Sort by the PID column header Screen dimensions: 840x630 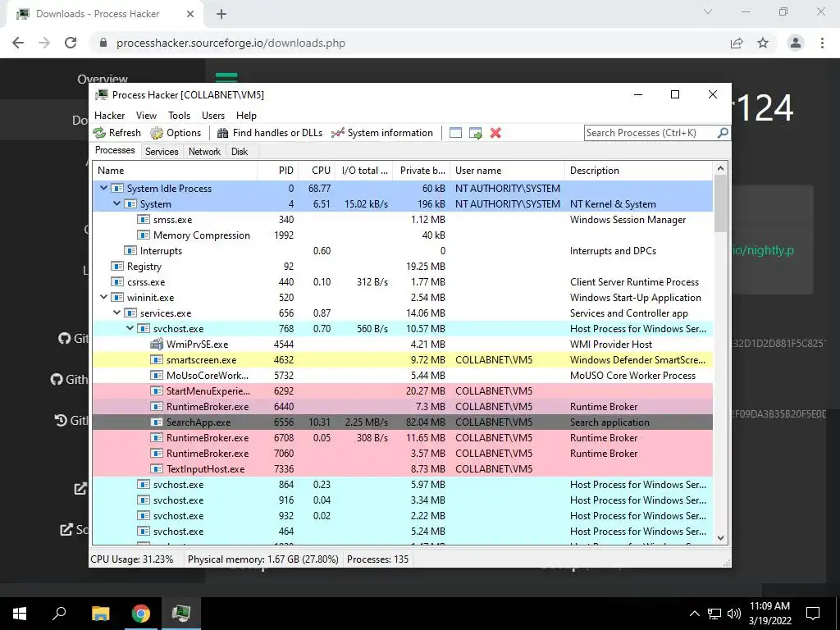277,171
